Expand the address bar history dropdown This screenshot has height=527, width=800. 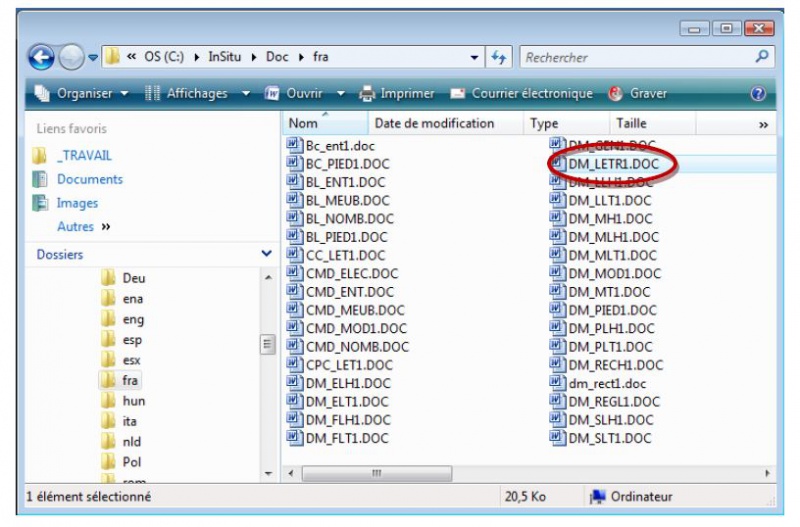click(x=474, y=58)
